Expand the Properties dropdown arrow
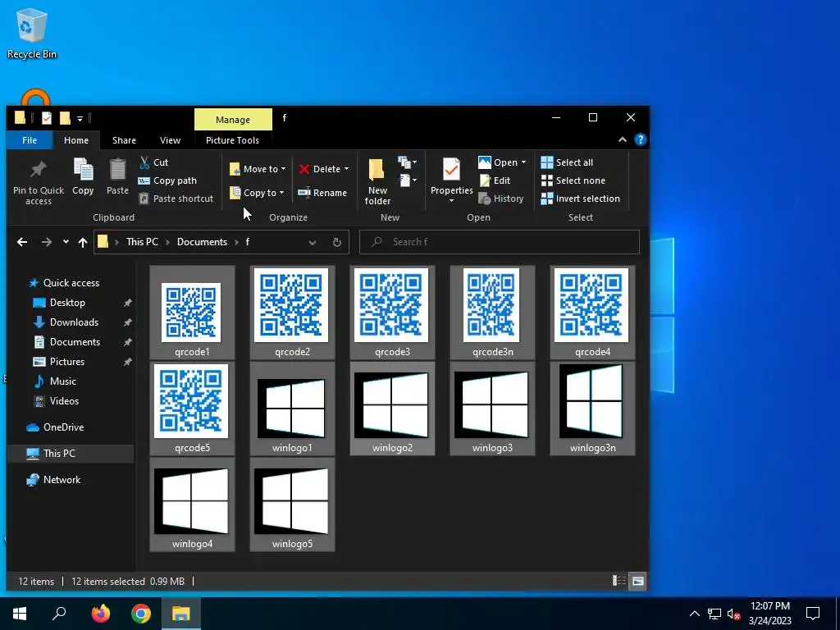Screen dimensions: 840x630 pyautogui.click(x=452, y=200)
